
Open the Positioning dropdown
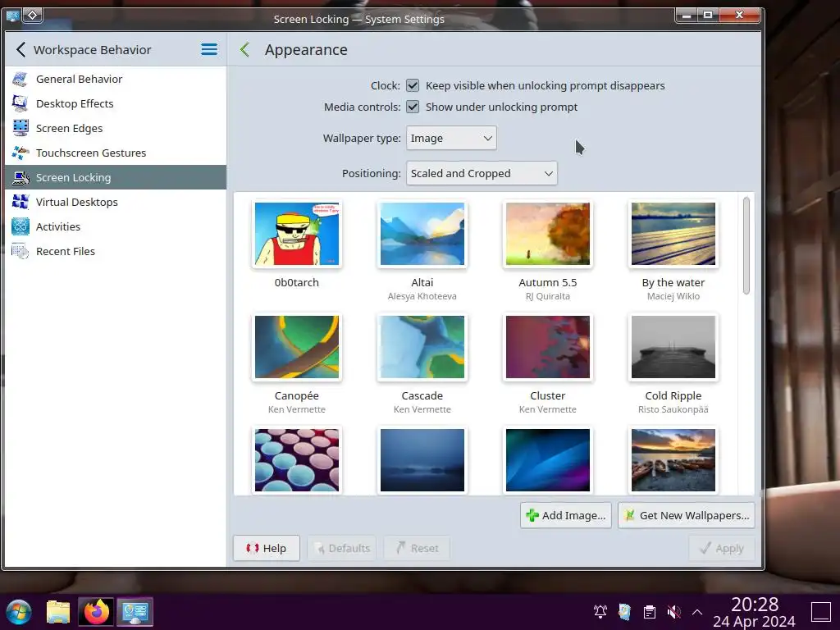click(x=482, y=174)
